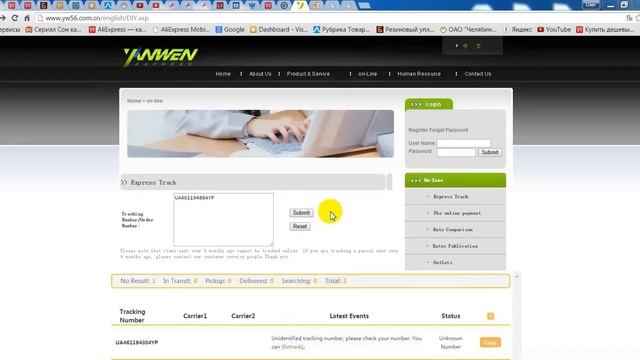Focus the User Name input field
Viewport: 640px width, 360px height.
[464, 143]
